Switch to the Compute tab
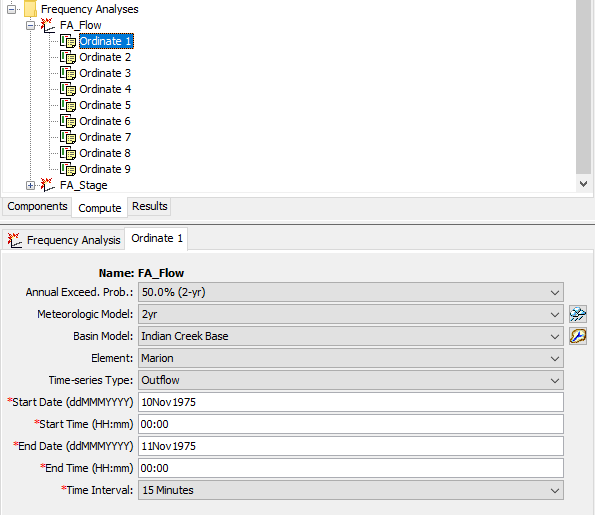This screenshot has width=595, height=515. [99, 208]
